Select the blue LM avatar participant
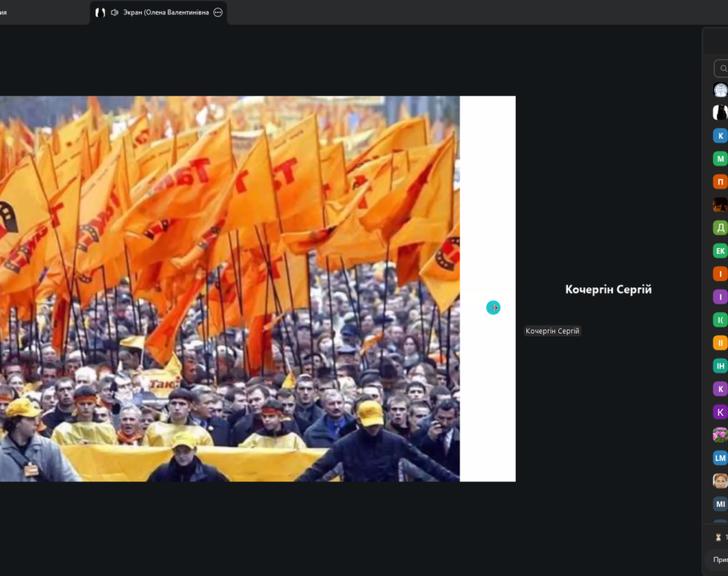This screenshot has height=576, width=728. [x=720, y=458]
